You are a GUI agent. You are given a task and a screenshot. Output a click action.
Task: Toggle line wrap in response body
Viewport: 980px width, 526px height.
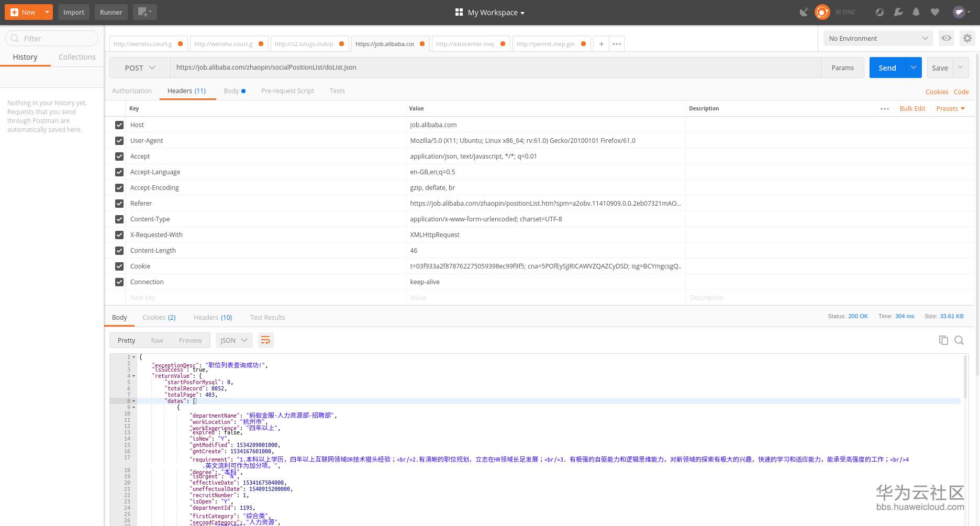tap(265, 340)
